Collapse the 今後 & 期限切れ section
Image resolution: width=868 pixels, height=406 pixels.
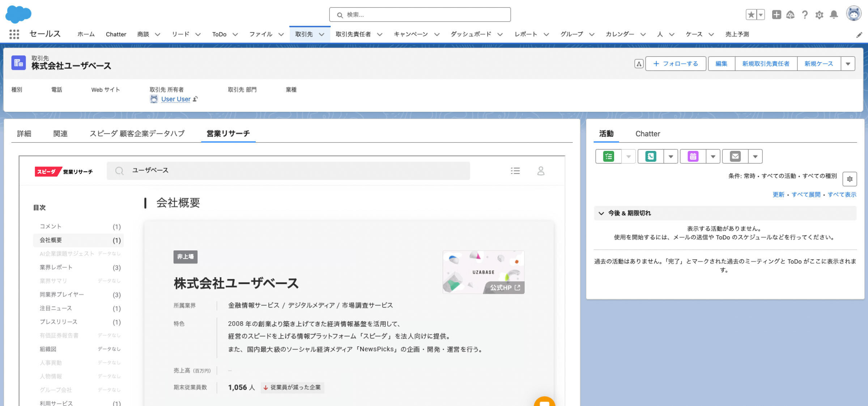pyautogui.click(x=602, y=213)
